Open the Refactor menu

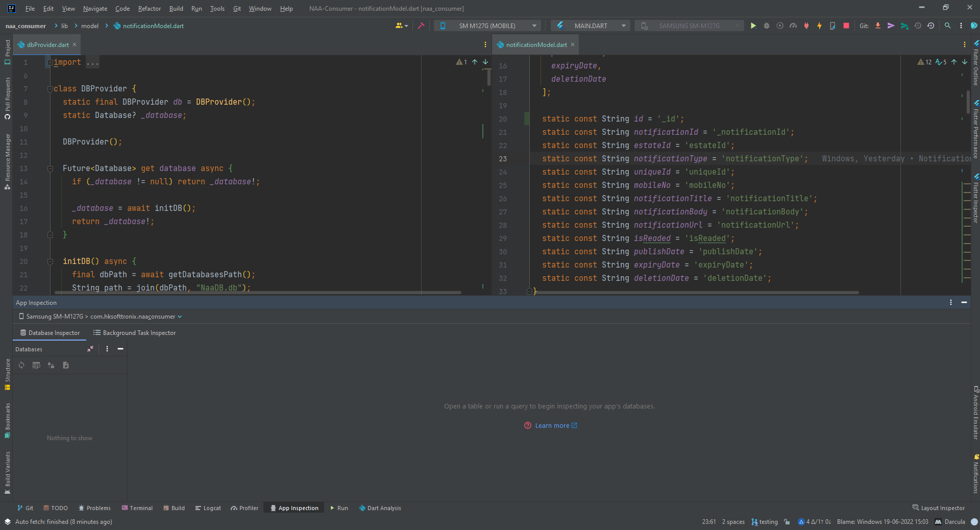coord(149,9)
